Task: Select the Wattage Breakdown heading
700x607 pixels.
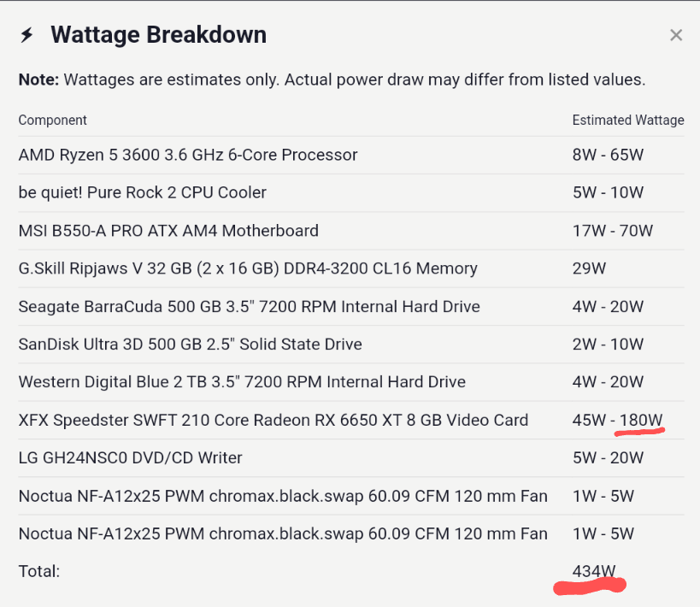Action: [158, 35]
